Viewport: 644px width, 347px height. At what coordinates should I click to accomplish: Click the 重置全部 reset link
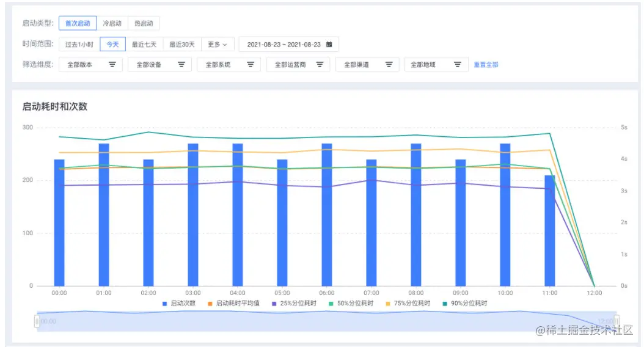pyautogui.click(x=486, y=65)
